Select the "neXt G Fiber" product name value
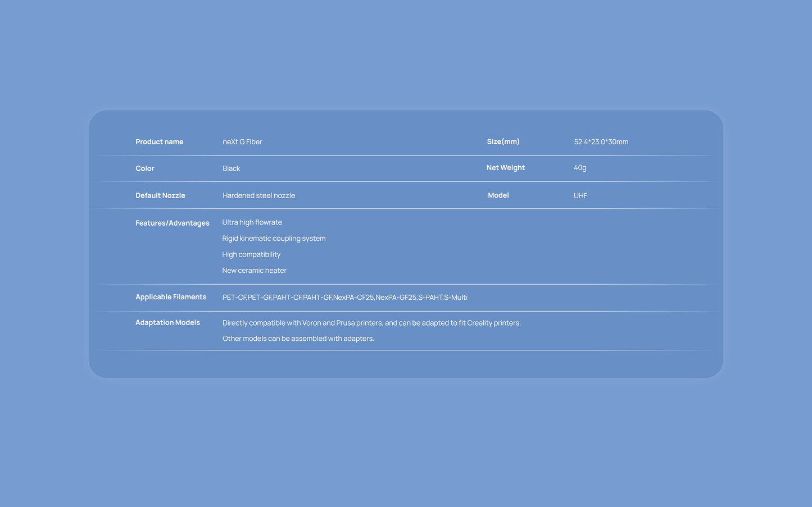This screenshot has width=812, height=507. pyautogui.click(x=242, y=142)
